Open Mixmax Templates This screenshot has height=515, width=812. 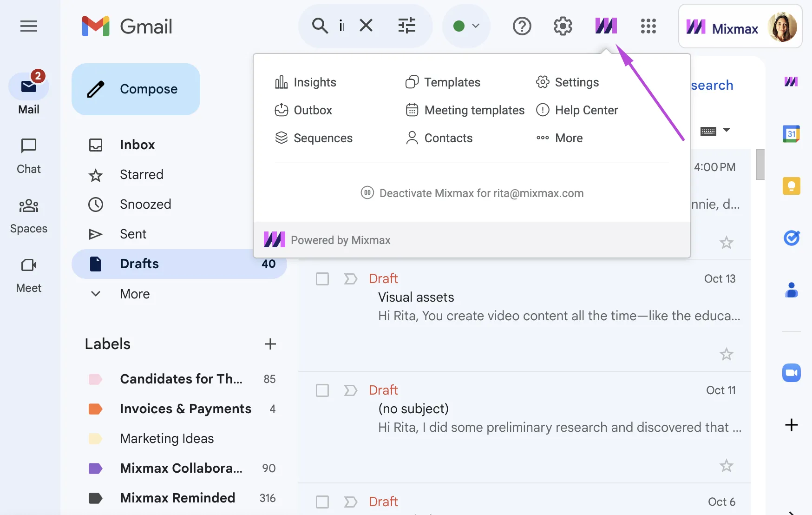pyautogui.click(x=443, y=82)
